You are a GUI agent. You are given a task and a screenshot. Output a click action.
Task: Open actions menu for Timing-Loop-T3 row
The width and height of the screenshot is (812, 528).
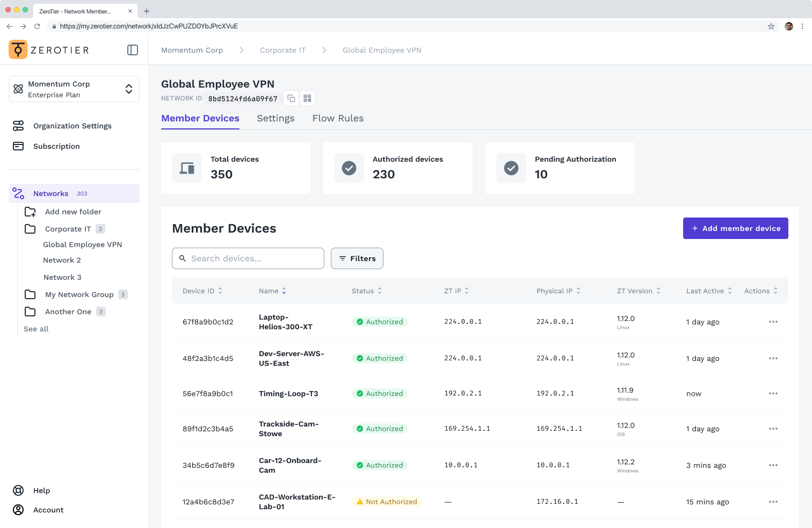773,394
